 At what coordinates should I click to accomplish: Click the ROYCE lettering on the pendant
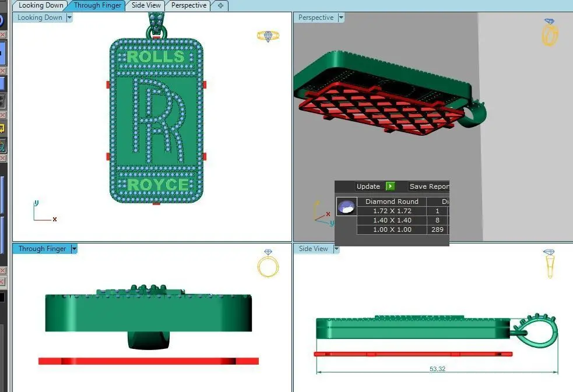click(x=157, y=185)
